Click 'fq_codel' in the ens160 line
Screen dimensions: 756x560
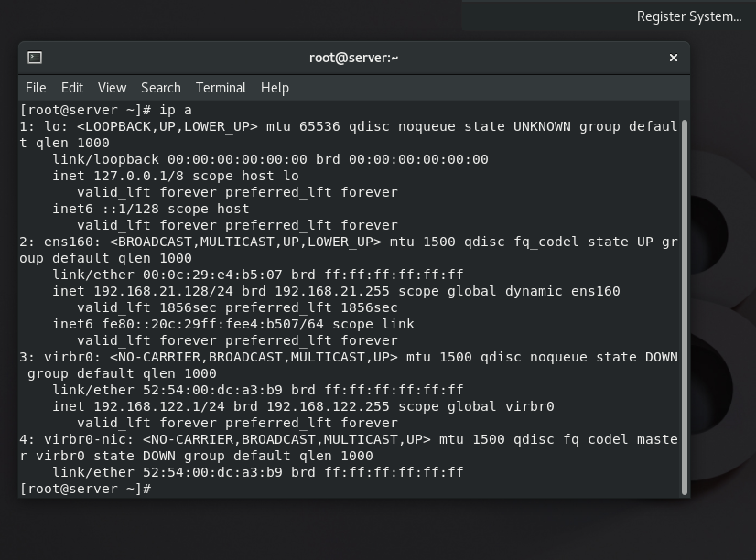point(546,242)
